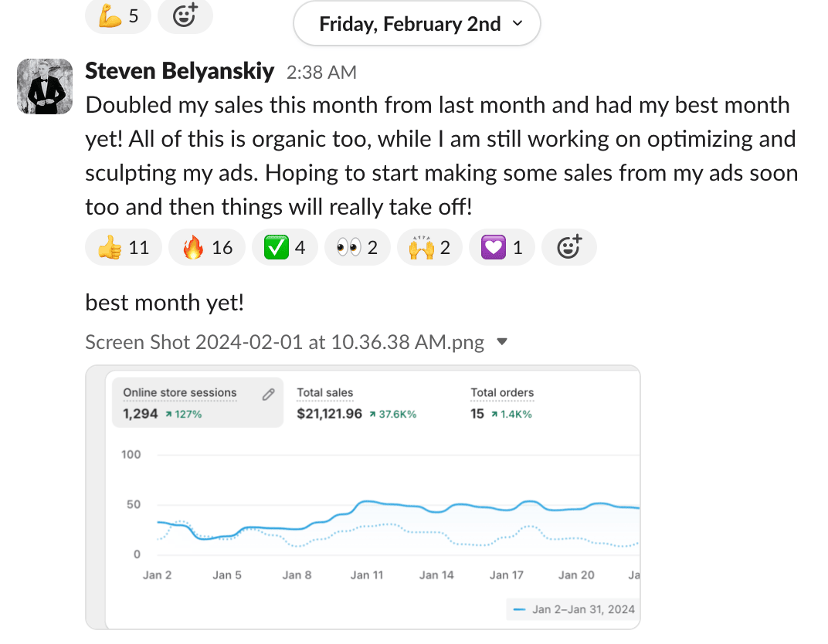Click the 2:38 AM message timestamp

pos(321,73)
